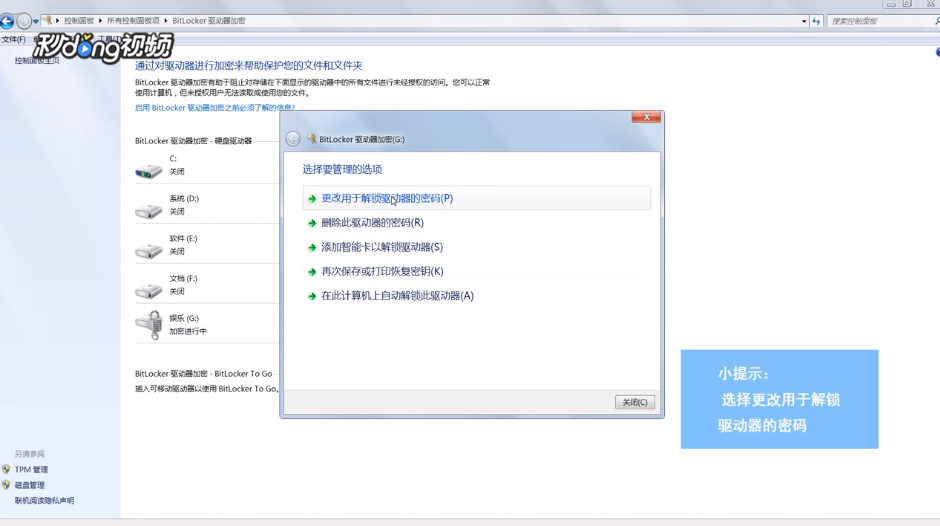This screenshot has width=940, height=526.
Task: Click the locked 娱乐 (G:) drive icon
Action: pos(149,325)
